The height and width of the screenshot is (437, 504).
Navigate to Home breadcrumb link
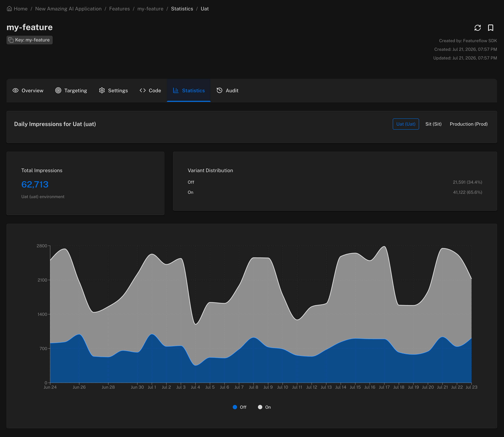[x=21, y=9]
